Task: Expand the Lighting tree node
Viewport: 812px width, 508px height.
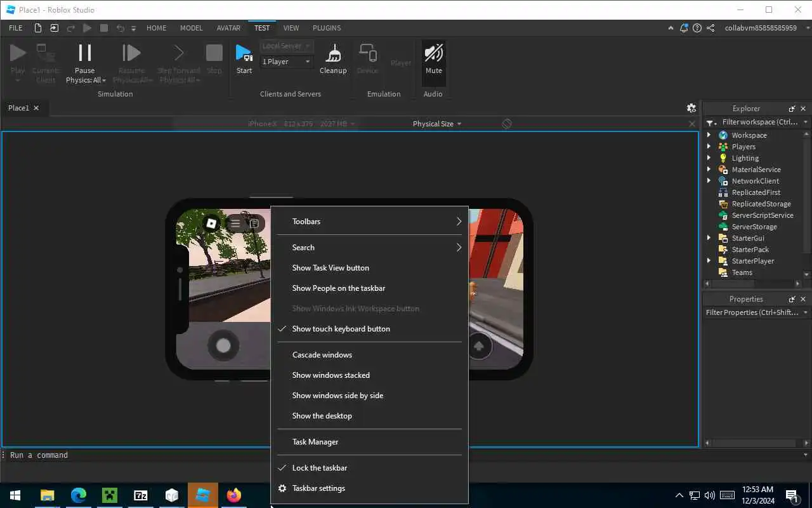Action: 709,158
